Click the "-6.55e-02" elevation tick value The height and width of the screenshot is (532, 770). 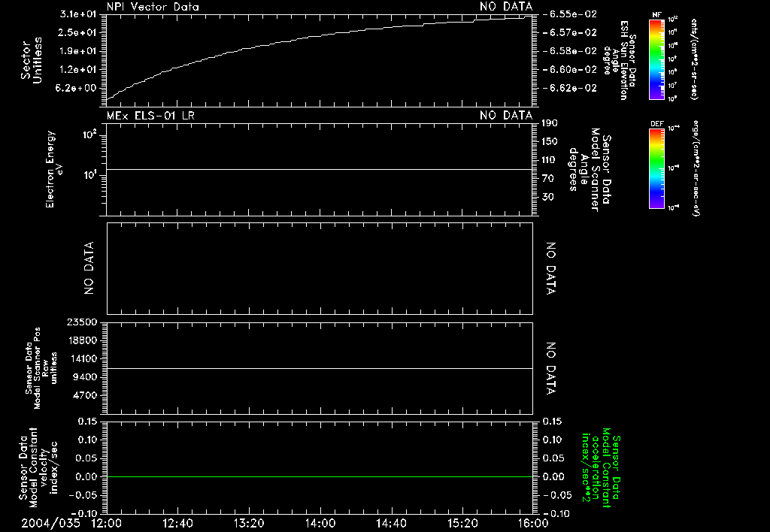point(571,14)
